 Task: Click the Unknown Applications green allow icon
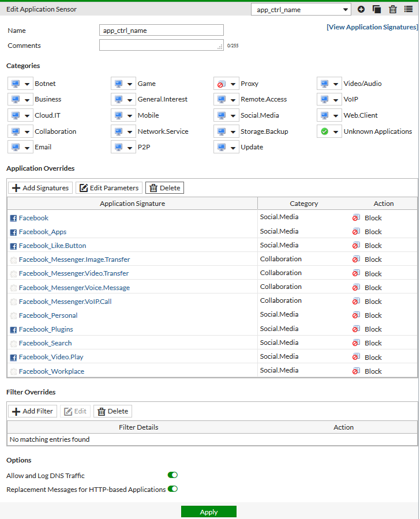point(324,131)
